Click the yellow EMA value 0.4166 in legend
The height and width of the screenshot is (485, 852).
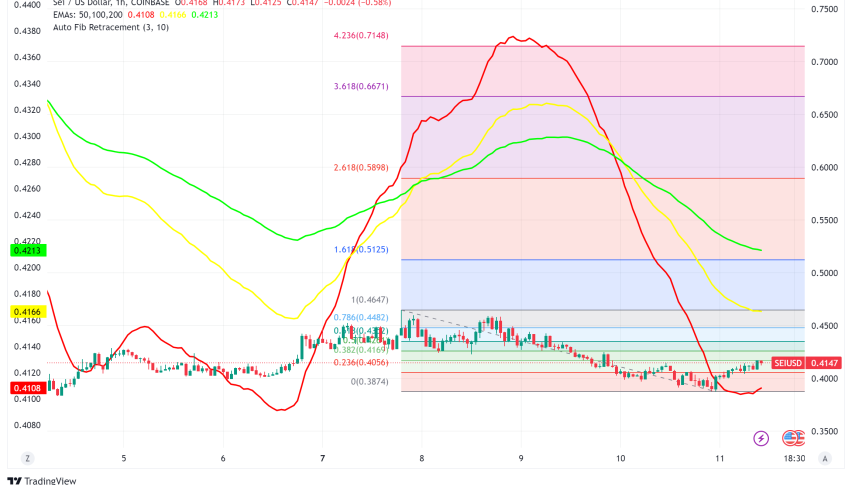(173, 15)
